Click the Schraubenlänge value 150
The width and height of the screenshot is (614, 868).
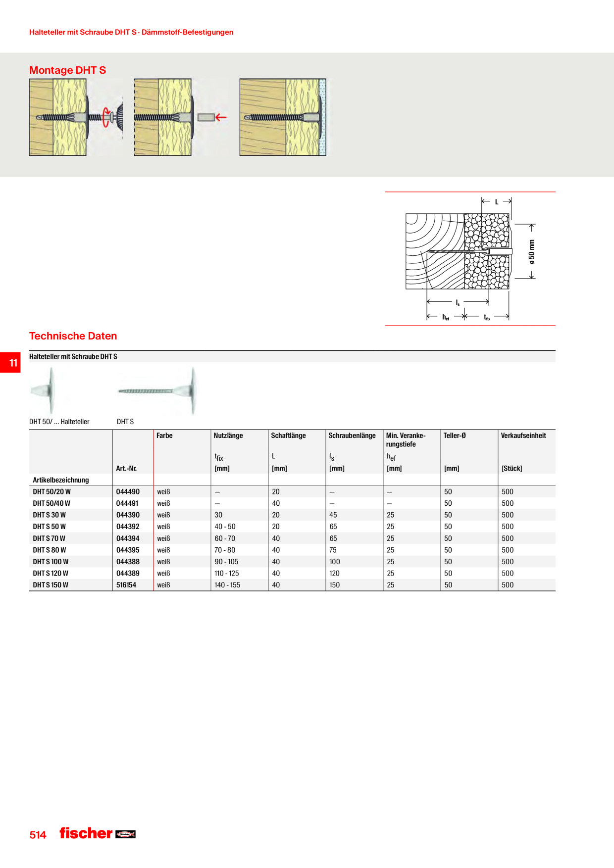tap(335, 585)
